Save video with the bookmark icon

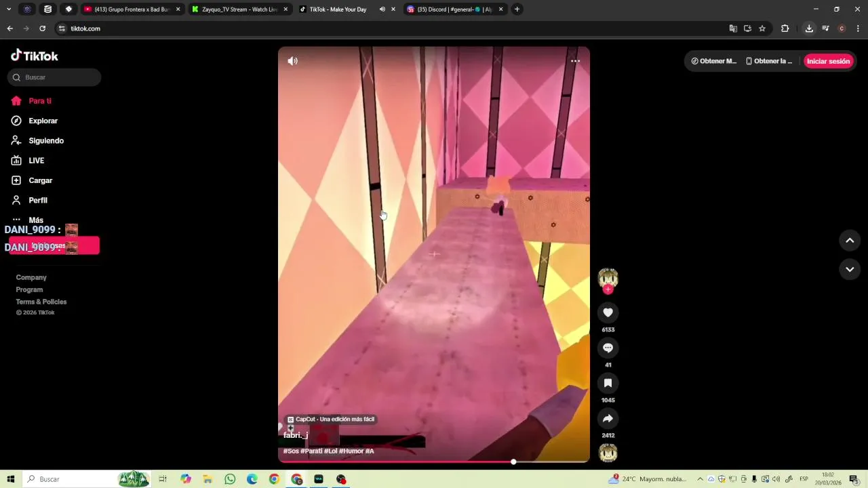coord(608,383)
